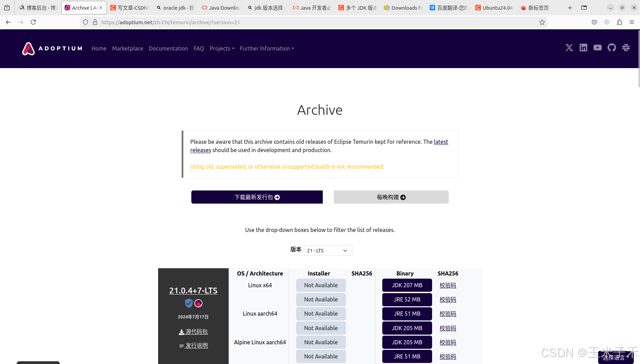Viewport: 640px width, 364px height.
Task: Download the JRE 52 MB binary
Action: click(x=407, y=299)
